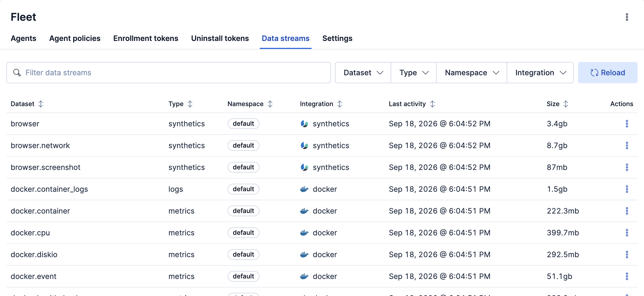
Task: Click default namespace badge in browser row
Action: point(243,124)
